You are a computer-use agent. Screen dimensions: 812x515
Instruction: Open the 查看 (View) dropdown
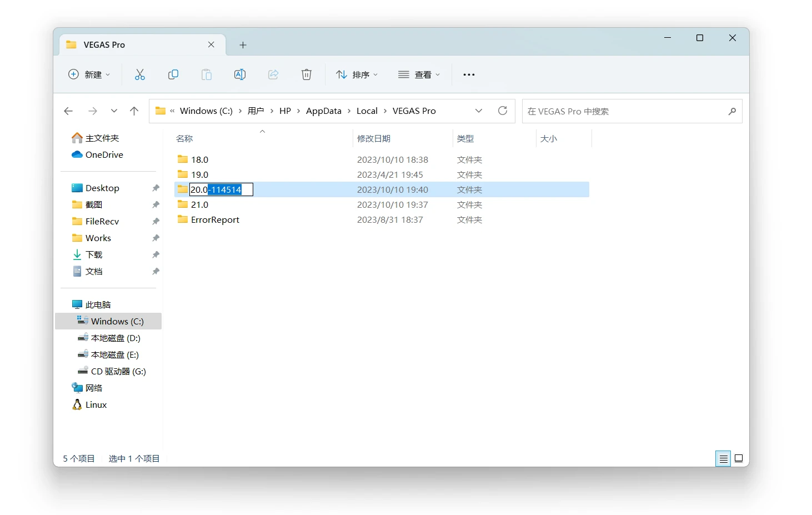pos(419,74)
